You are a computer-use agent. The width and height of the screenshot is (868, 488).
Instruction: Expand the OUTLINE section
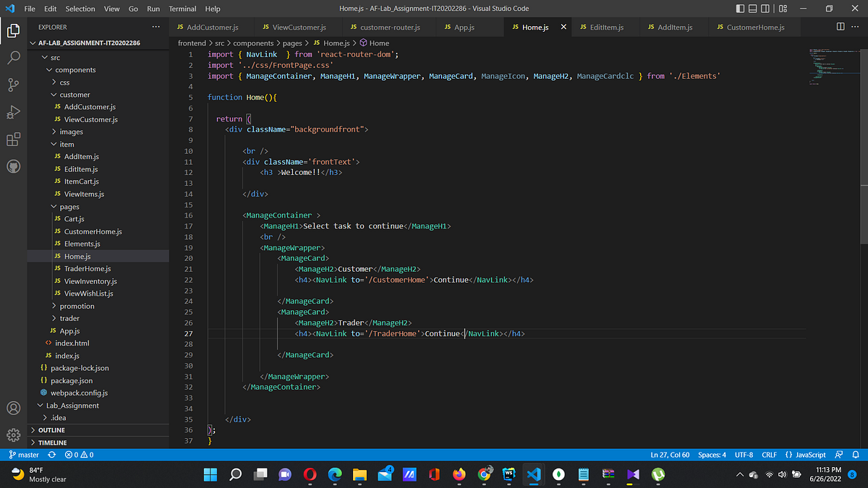coord(51,430)
